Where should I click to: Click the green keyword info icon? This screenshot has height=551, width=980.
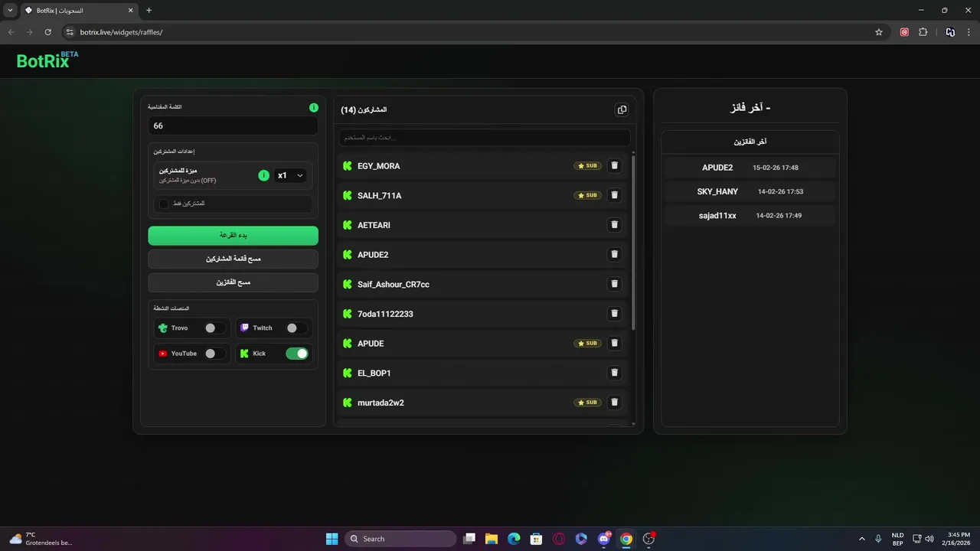tap(314, 108)
